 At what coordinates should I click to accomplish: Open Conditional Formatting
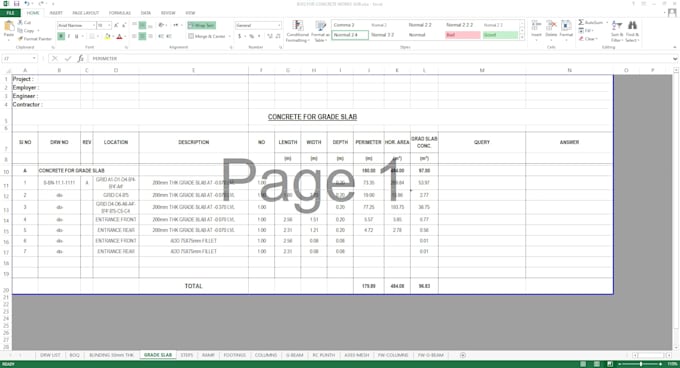pyautogui.click(x=298, y=31)
